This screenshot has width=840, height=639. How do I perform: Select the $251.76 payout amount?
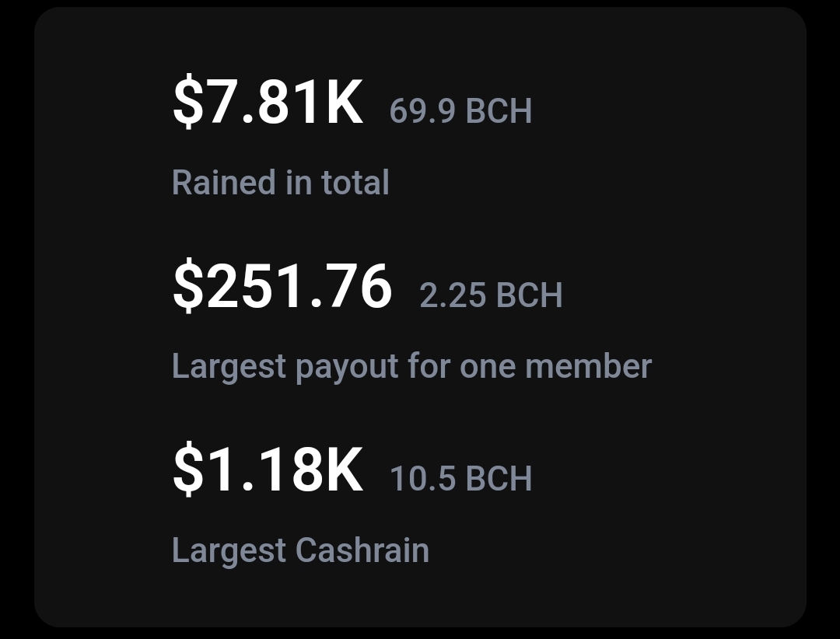tap(282, 286)
